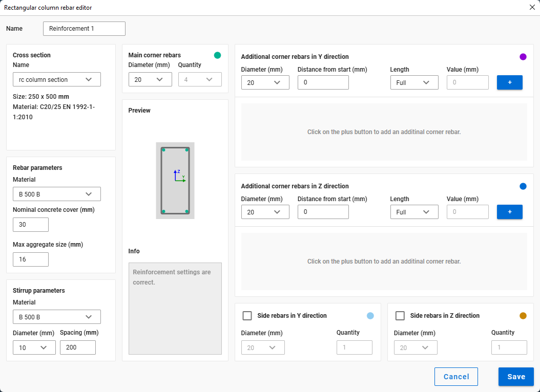Open Length dropdown for Y direction rebars

[413, 82]
